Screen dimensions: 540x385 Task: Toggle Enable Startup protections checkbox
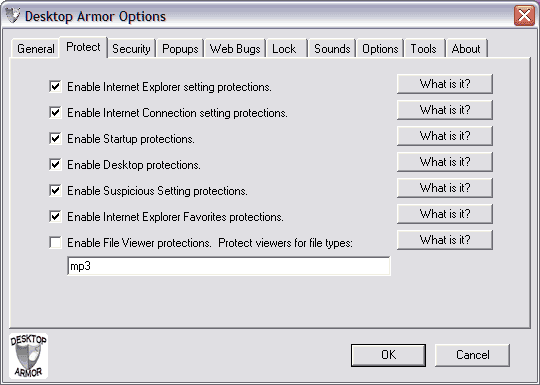point(55,138)
